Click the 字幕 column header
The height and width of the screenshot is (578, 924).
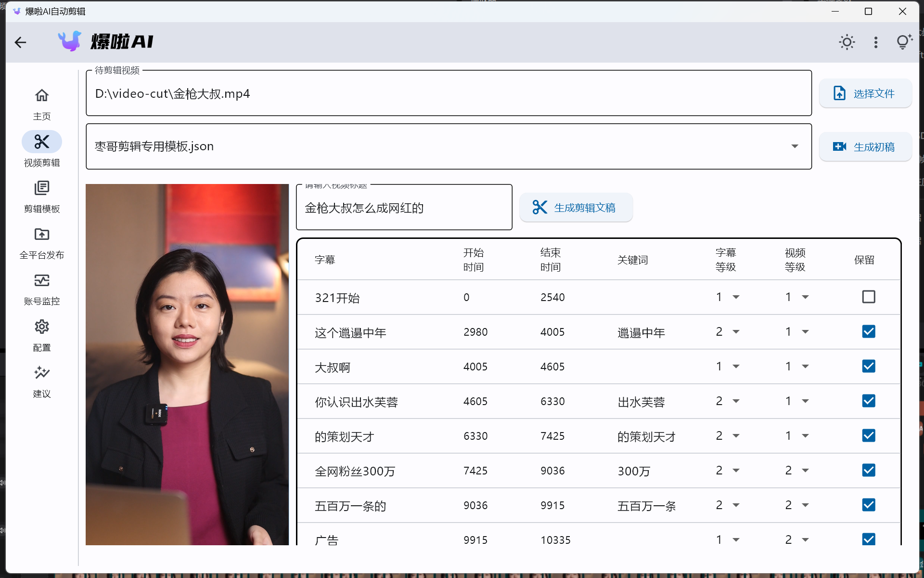pos(325,260)
